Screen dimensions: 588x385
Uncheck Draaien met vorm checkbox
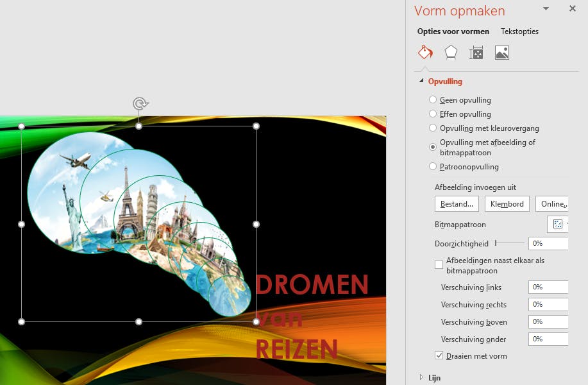point(439,355)
